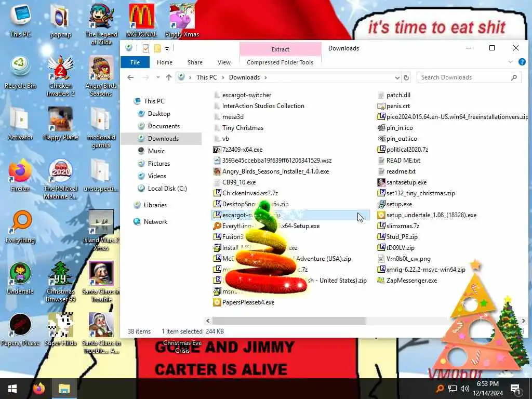Launch Super Hilda desktop shortcut

60,330
